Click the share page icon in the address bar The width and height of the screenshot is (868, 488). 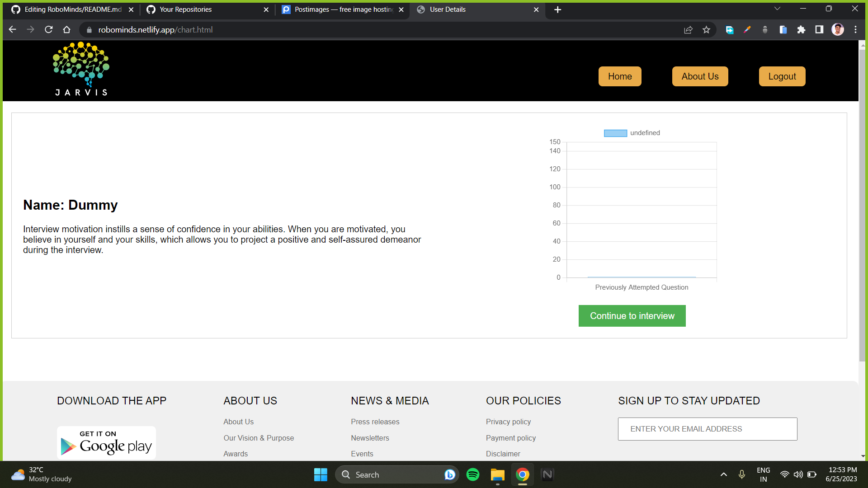(688, 30)
